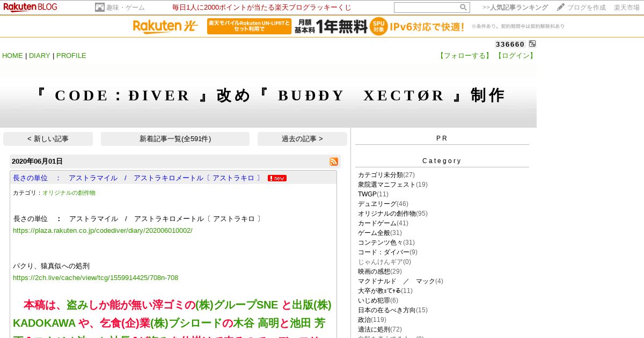644x338 pixels.
Task: Open the post title 長さの単位 アストラマイル link
Action: tap(137, 178)
